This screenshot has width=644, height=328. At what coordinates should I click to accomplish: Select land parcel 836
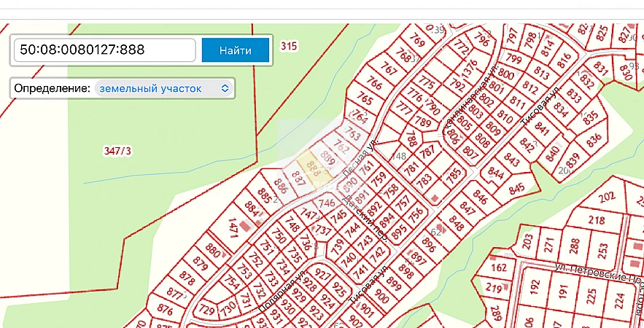point(593,138)
